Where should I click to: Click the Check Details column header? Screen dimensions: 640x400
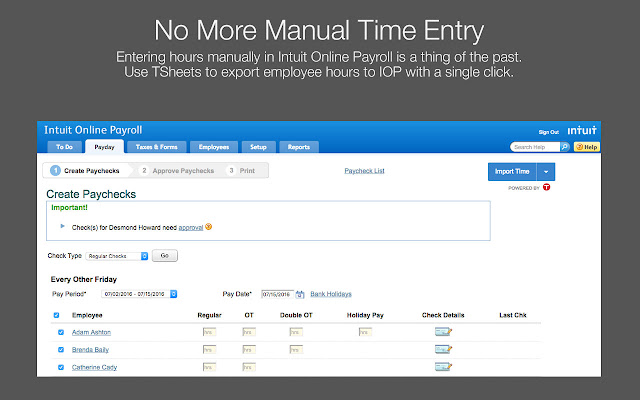(x=443, y=315)
